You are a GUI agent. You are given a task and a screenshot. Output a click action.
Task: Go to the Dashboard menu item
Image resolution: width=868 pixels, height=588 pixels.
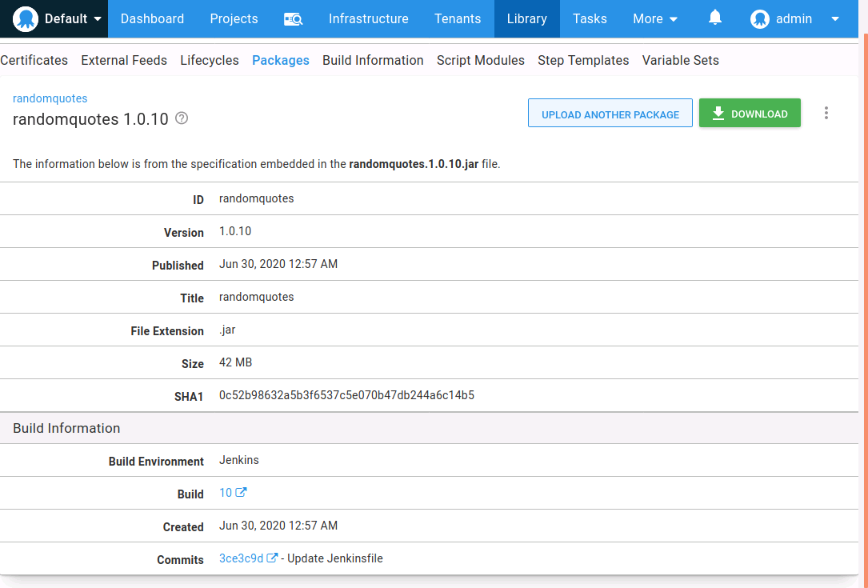152,19
